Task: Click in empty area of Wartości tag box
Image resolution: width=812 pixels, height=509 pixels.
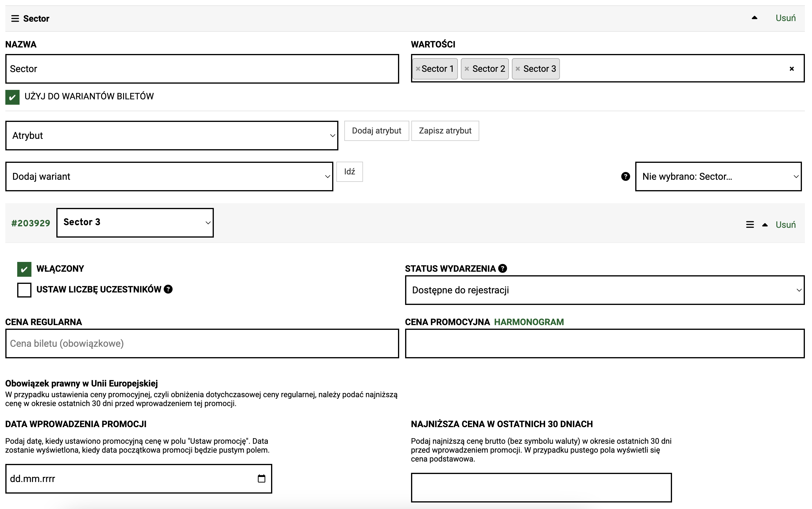Action: [x=673, y=69]
